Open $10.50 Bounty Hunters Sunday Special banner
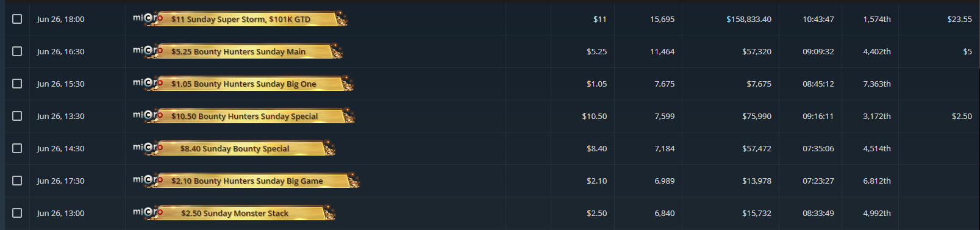This screenshot has width=980, height=230. point(256,116)
